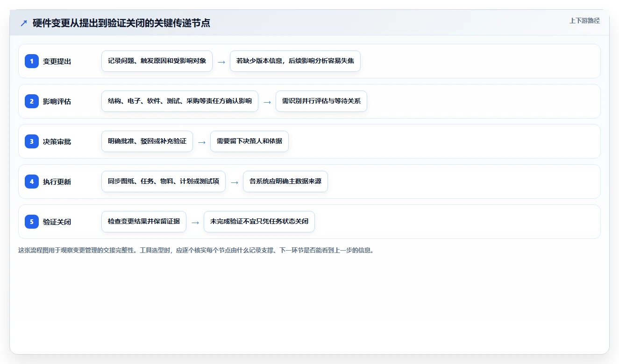Click the box 检查变更结果并保留证据
The height and width of the screenshot is (364, 619).
click(x=144, y=222)
